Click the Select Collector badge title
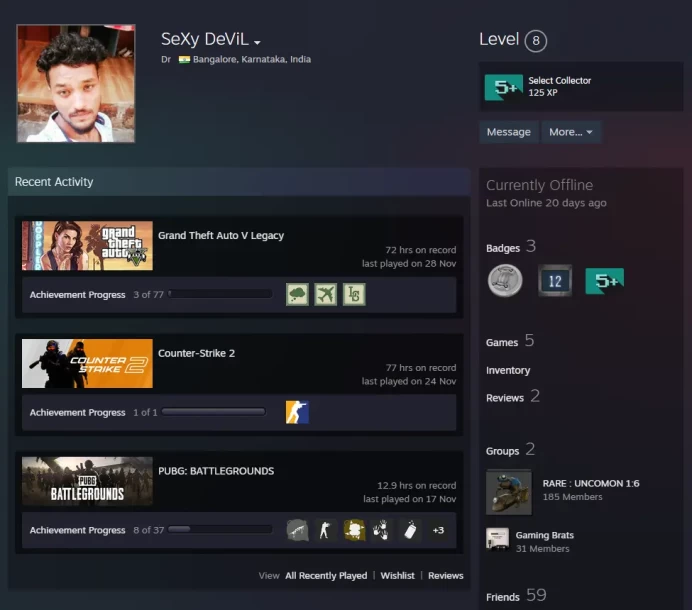 pyautogui.click(x=560, y=80)
